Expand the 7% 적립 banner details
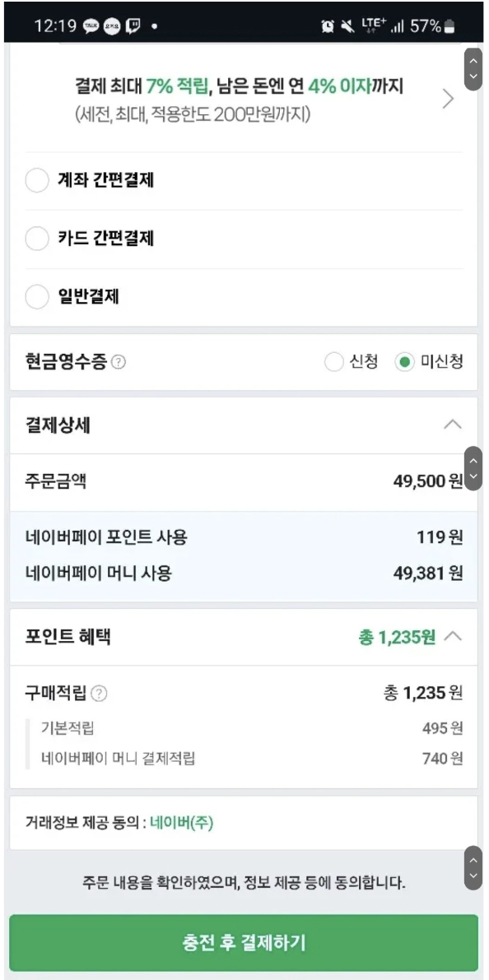 pyautogui.click(x=447, y=99)
